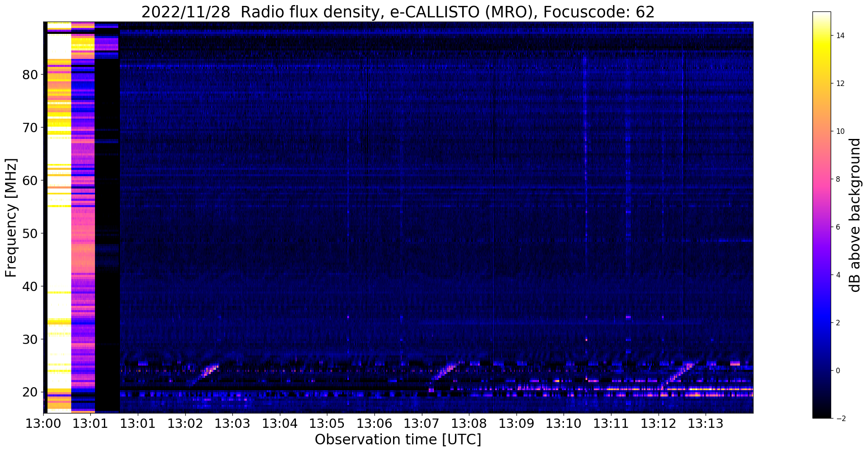Screen dimensions: 868x452
Task: Click the 13:00 time tick label
Action: click(x=43, y=423)
